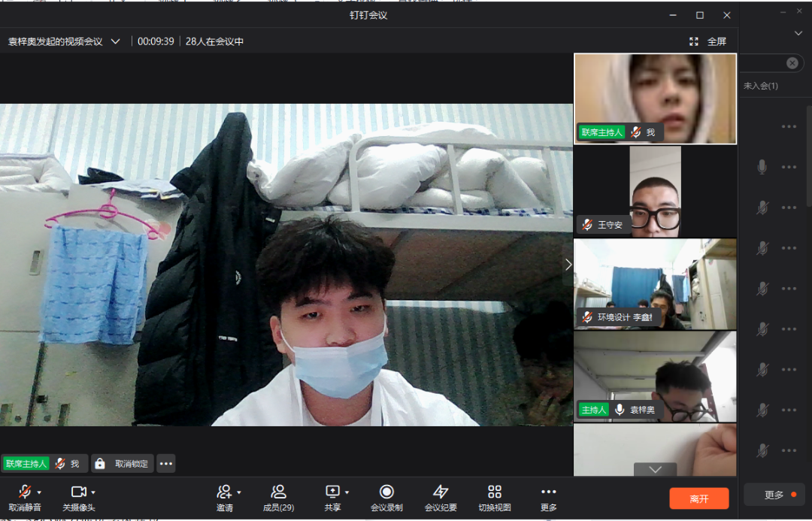
Task: Enter full screen via 全屏
Action: [x=708, y=41]
